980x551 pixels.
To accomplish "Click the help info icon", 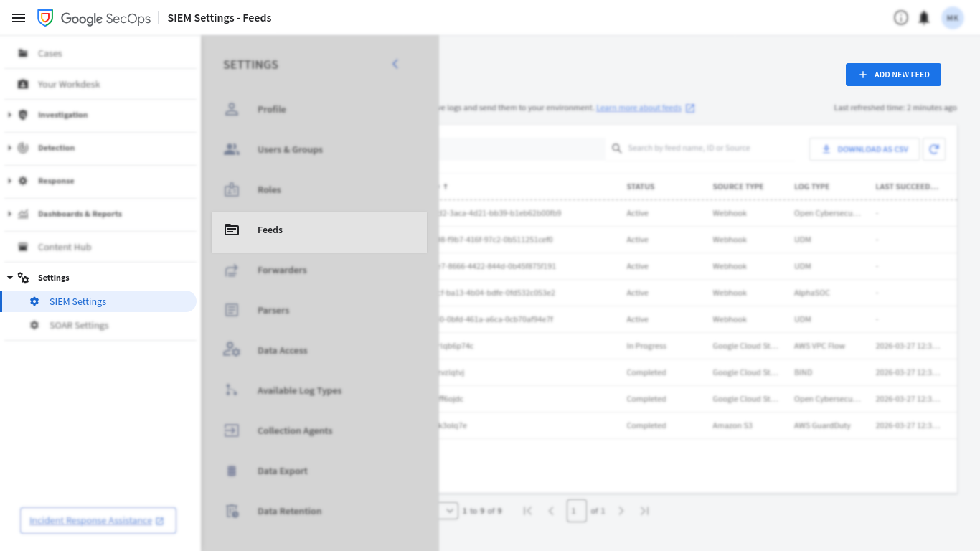I will point(901,17).
